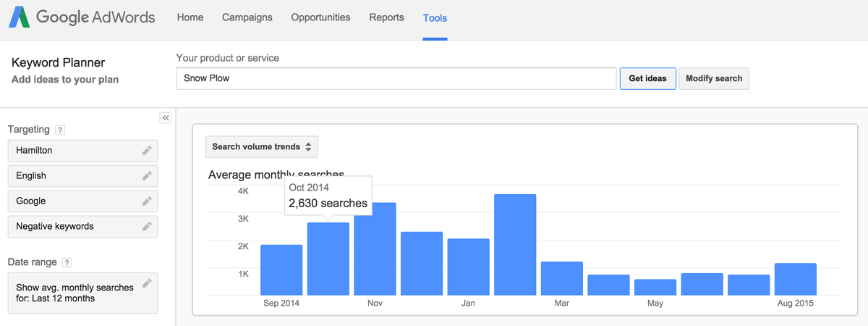Image resolution: width=868 pixels, height=326 pixels.
Task: Click Keyword Planner heading
Action: (59, 63)
